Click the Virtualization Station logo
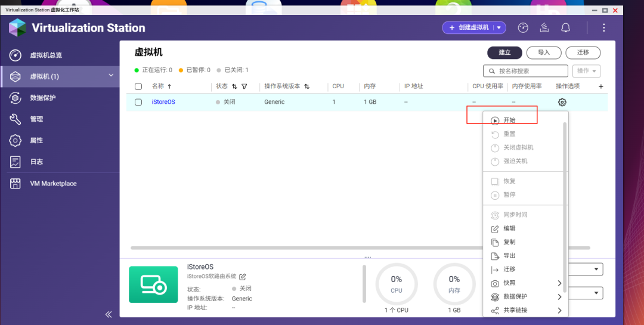 [17, 27]
